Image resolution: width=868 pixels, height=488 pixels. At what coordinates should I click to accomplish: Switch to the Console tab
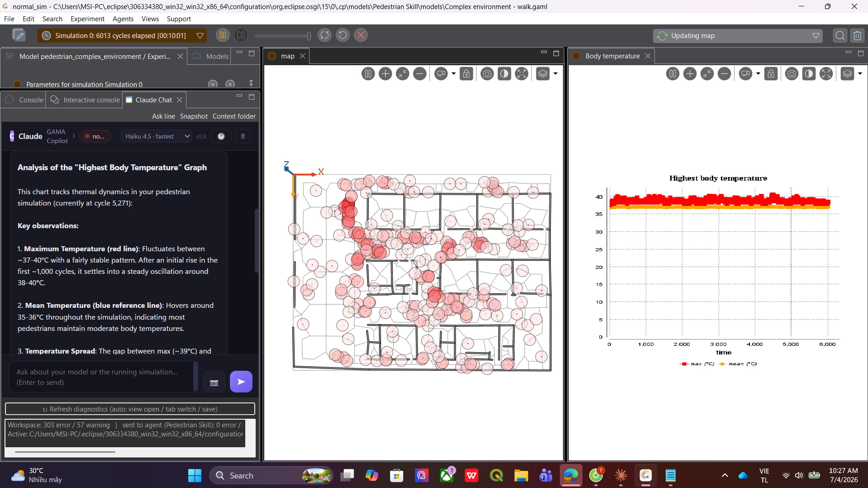[x=24, y=100]
